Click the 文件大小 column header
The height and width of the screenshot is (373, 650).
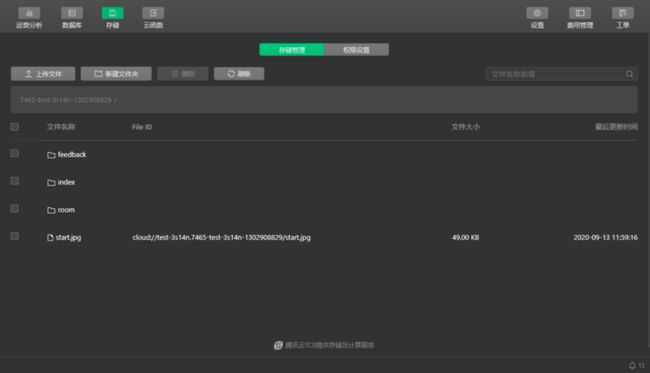pos(466,127)
